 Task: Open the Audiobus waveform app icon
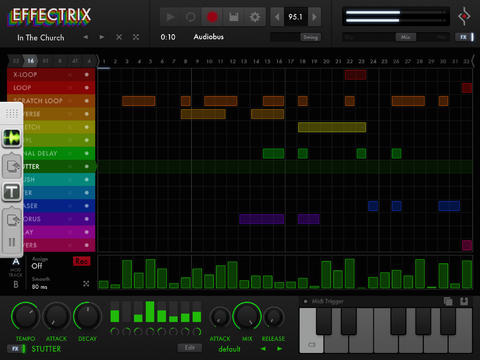(x=12, y=138)
